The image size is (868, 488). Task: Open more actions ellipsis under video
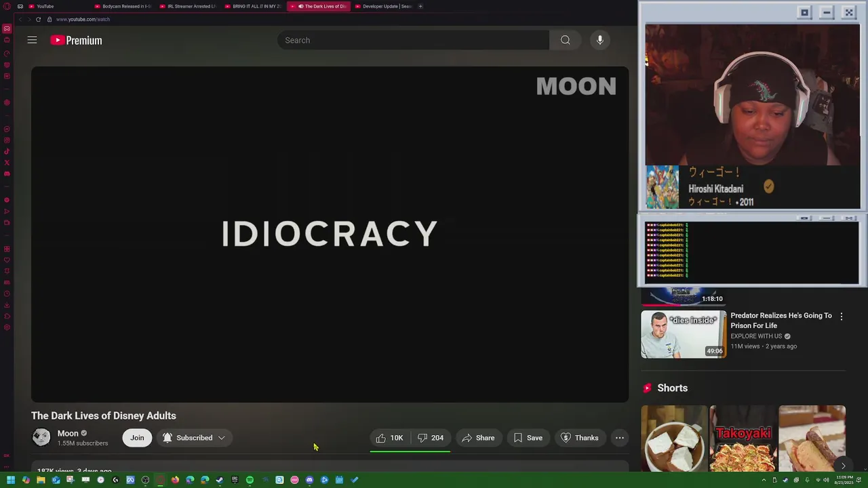pyautogui.click(x=620, y=438)
